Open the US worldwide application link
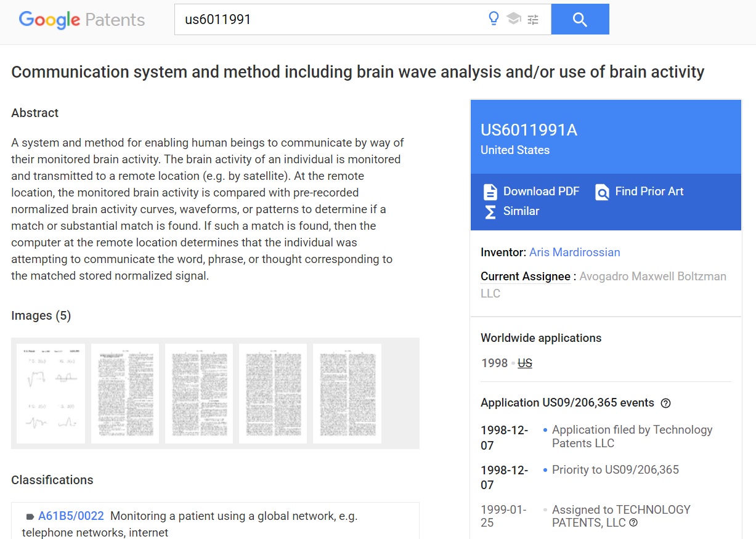This screenshot has width=756, height=539. pos(525,363)
